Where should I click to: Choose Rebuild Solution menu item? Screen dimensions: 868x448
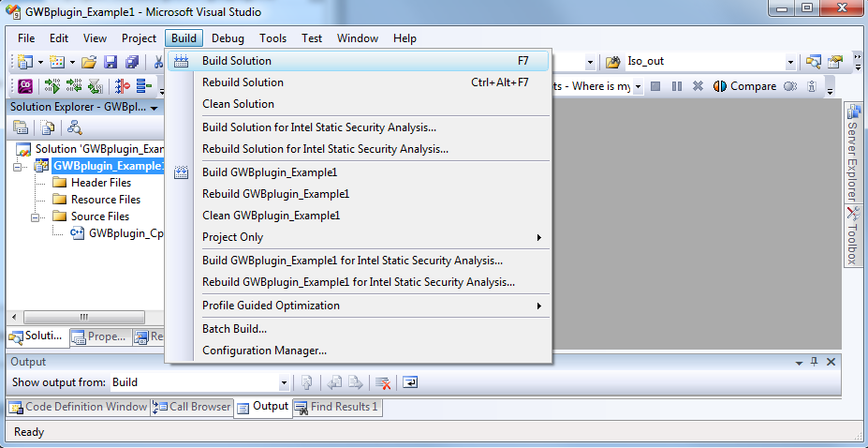(358, 82)
